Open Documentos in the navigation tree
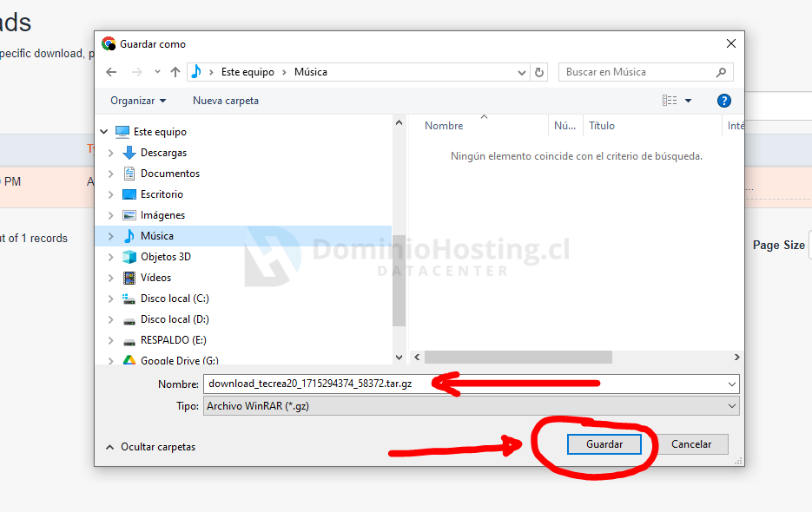This screenshot has width=812, height=512. point(169,174)
